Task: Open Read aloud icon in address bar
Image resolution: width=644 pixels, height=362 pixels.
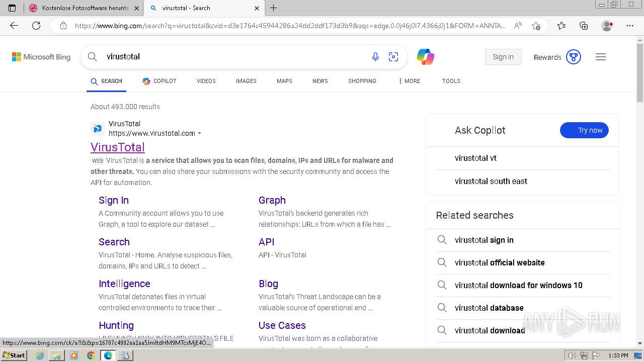Action: tap(518, 26)
